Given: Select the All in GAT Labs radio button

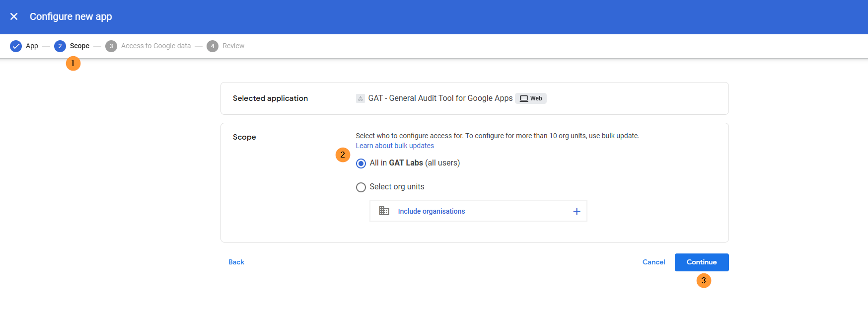Looking at the screenshot, I should point(361,164).
